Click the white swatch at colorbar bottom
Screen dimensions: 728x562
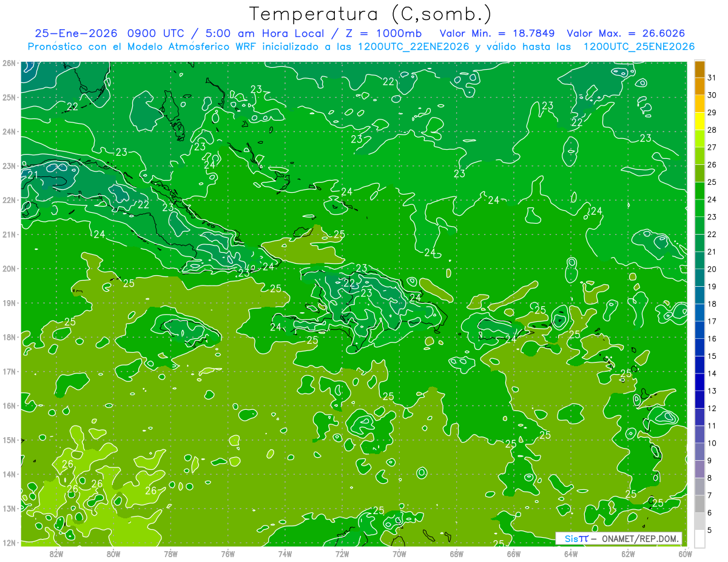(699, 538)
